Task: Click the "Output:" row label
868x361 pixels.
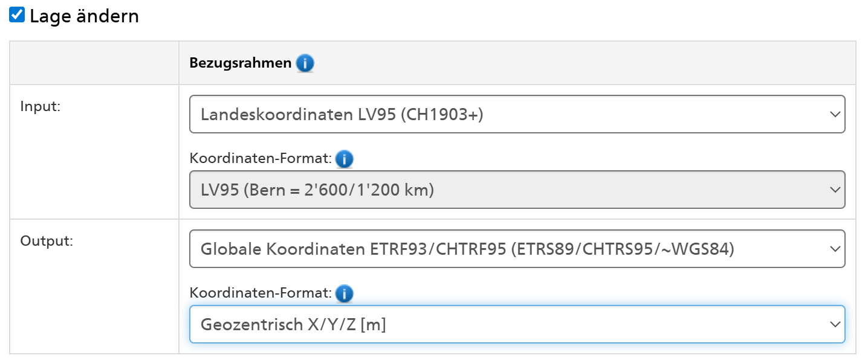Action: [47, 241]
